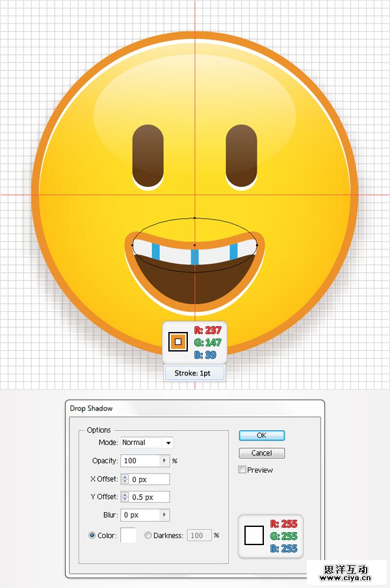This screenshot has height=588, width=390.
Task: Select the Darkness radio button
Action: (148, 535)
